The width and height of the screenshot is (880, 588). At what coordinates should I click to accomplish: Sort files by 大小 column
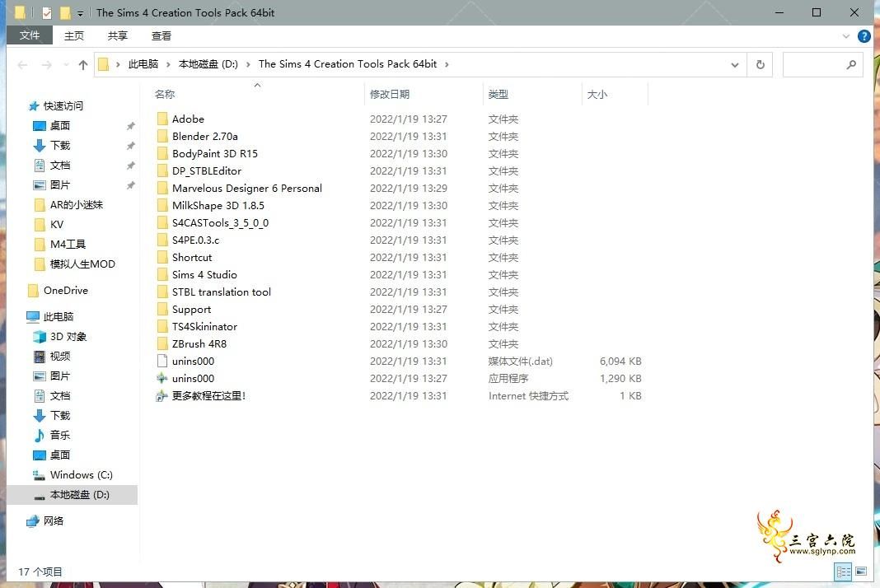(x=597, y=94)
